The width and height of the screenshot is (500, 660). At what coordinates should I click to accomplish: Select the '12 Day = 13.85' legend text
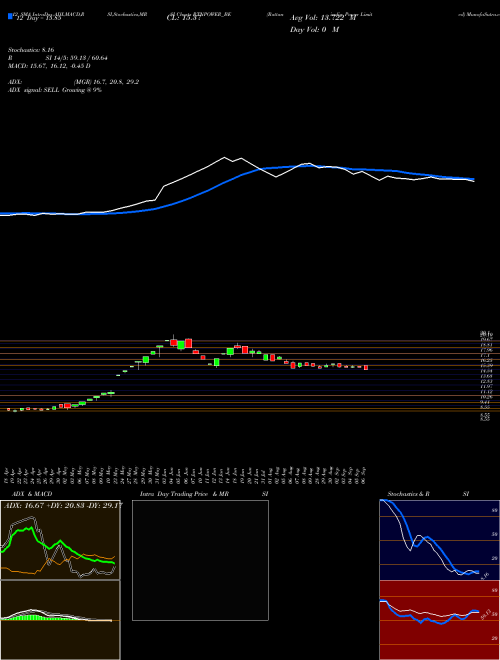click(x=38, y=18)
